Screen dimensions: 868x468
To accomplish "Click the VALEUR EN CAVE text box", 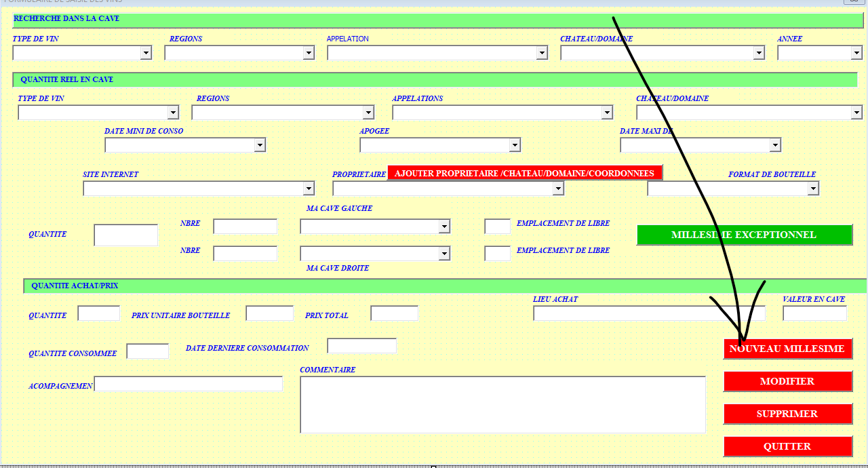I will 814,313.
